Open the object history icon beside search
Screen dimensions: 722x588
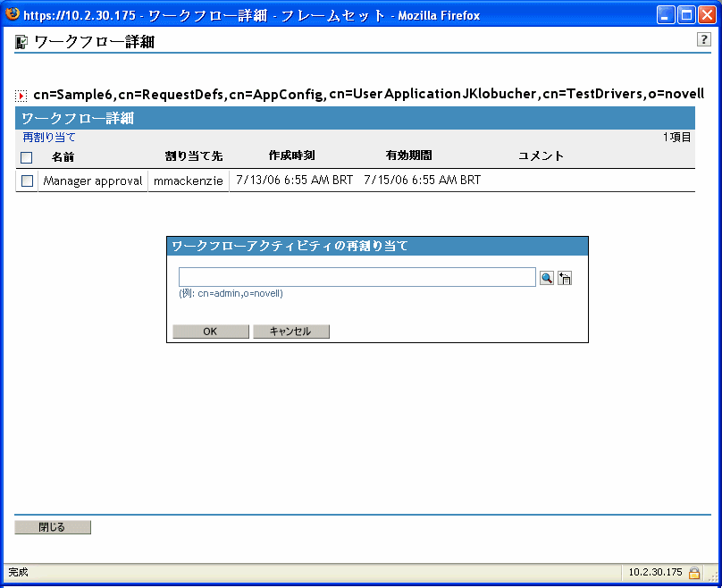point(565,278)
